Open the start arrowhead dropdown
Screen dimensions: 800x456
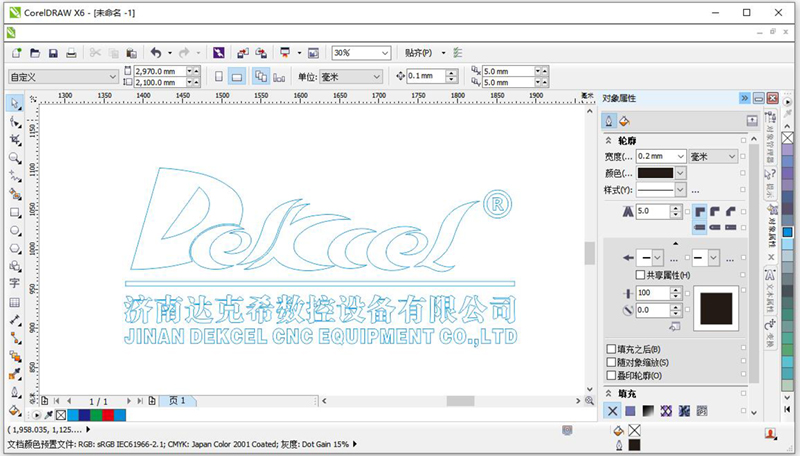(x=657, y=258)
